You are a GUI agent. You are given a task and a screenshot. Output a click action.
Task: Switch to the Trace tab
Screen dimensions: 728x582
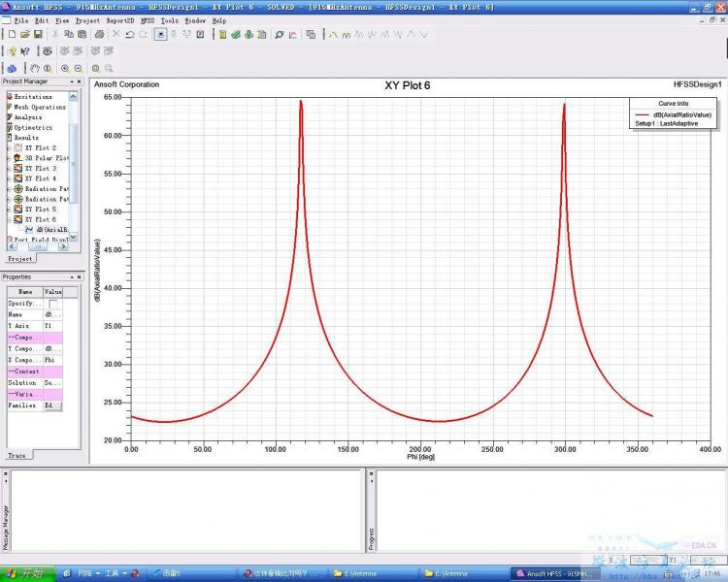pyautogui.click(x=17, y=455)
